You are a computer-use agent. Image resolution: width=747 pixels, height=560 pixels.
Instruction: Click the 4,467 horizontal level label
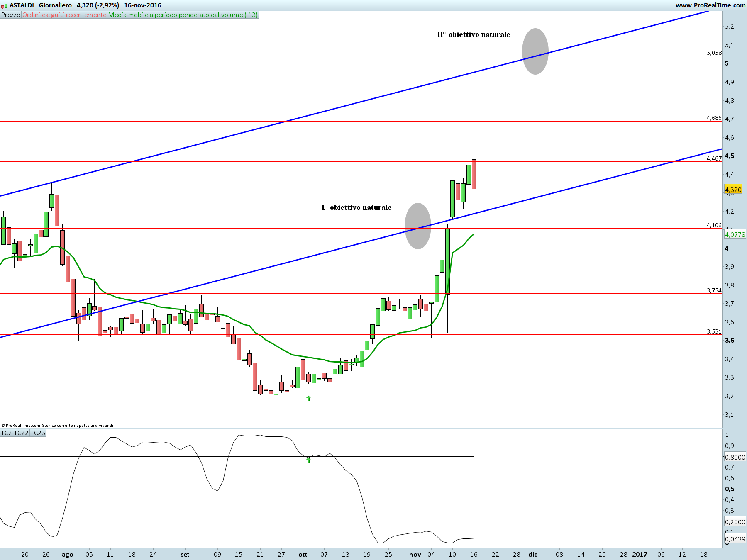[714, 158]
